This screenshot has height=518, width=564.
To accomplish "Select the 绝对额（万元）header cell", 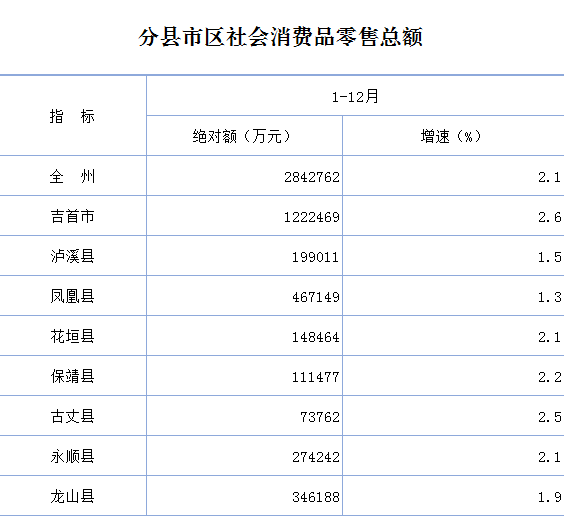I will (244, 136).
